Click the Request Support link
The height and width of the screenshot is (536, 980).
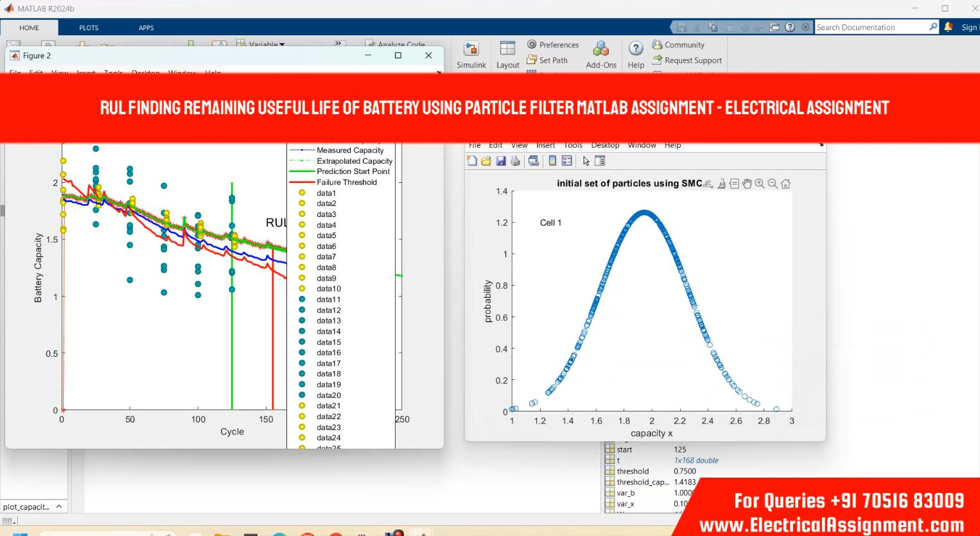[687, 60]
